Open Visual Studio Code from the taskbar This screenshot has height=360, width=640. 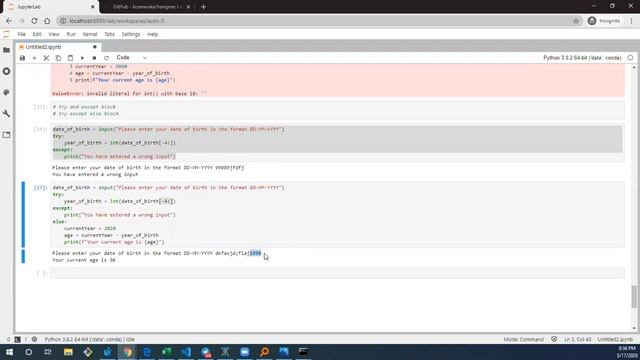tap(186, 352)
